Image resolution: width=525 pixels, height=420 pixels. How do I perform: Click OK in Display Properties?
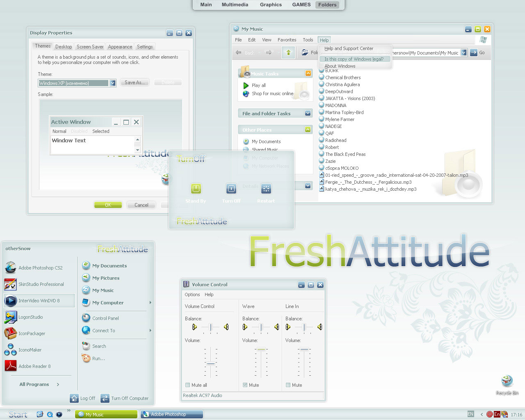tap(108, 205)
